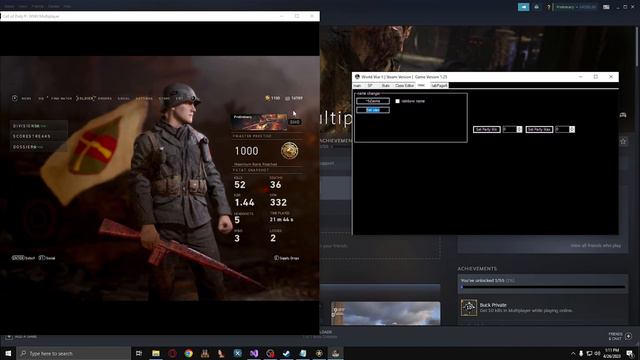Click the spinner arrows of the party max field
The image size is (640, 360).
click(572, 129)
